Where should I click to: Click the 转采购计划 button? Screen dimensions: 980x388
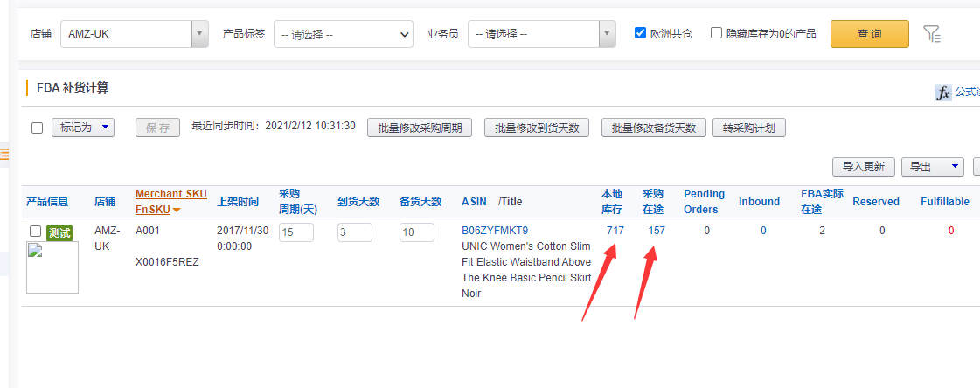tap(749, 128)
